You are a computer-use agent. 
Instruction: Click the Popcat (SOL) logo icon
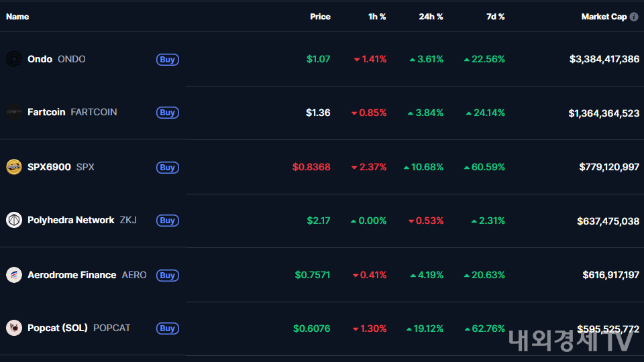[x=14, y=328]
